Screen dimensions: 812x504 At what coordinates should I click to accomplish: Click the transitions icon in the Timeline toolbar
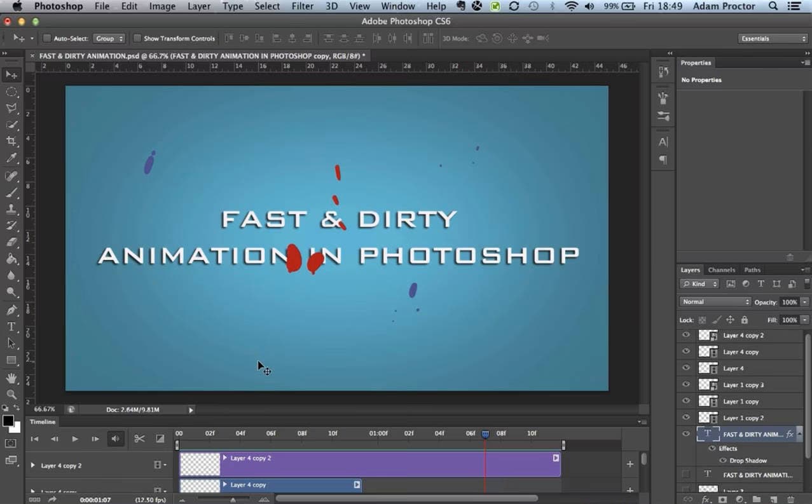pos(160,439)
